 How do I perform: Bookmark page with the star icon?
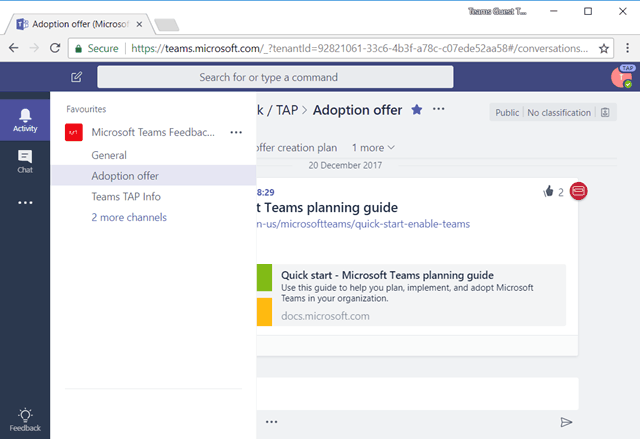(604, 49)
